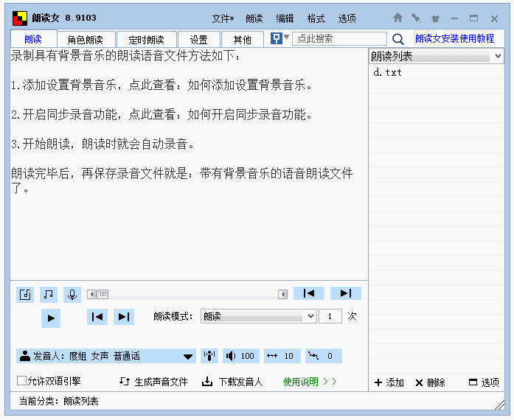The image size is (514, 420).
Task: Open the 文件* menu
Action: (x=223, y=18)
